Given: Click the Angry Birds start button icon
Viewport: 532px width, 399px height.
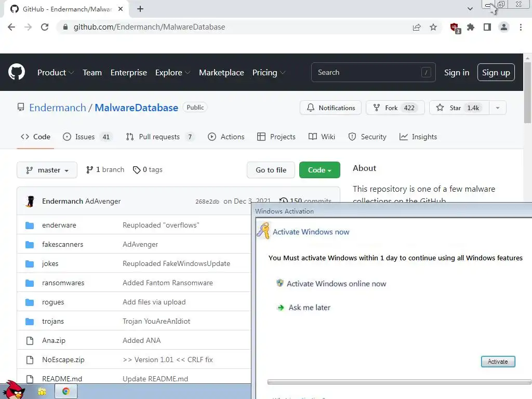Looking at the screenshot, I should [14, 390].
